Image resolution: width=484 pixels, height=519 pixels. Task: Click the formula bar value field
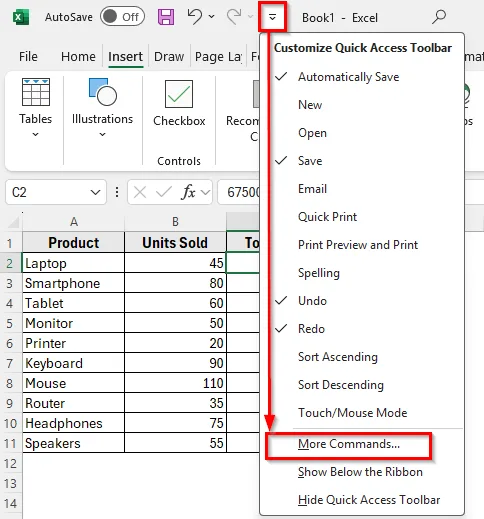click(239, 192)
